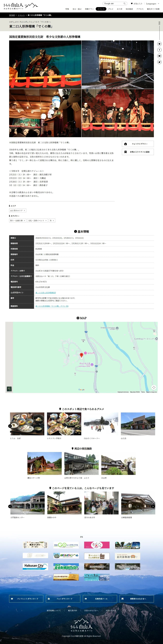The image size is (163, 644).
Task: Open 「でくの舞」チラシ R8 flyer link
Action: [52, 306]
